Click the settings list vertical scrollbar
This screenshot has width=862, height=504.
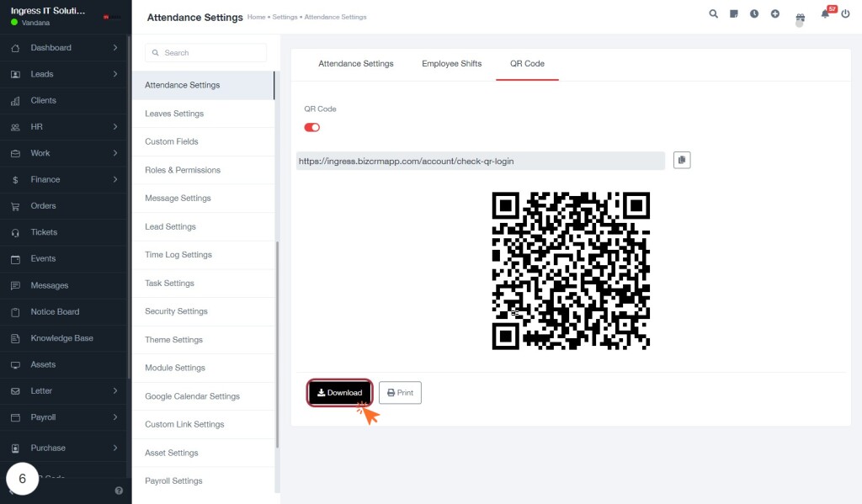pyautogui.click(x=277, y=345)
